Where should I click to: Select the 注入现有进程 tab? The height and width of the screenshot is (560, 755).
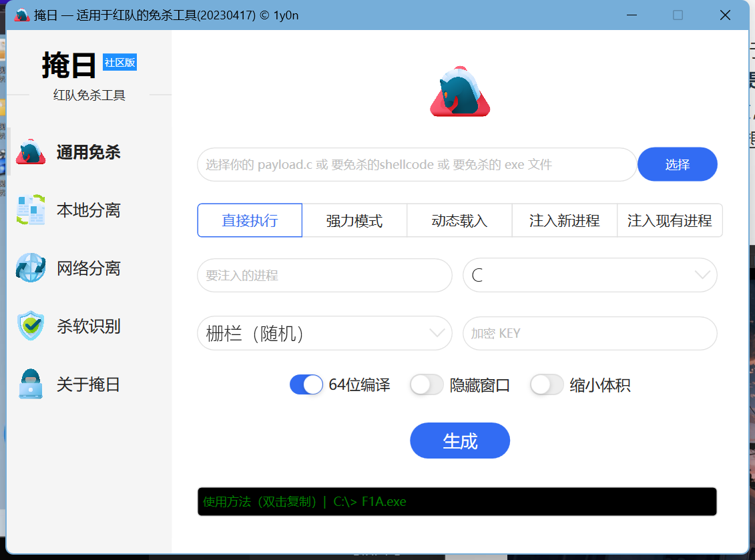pos(670,220)
